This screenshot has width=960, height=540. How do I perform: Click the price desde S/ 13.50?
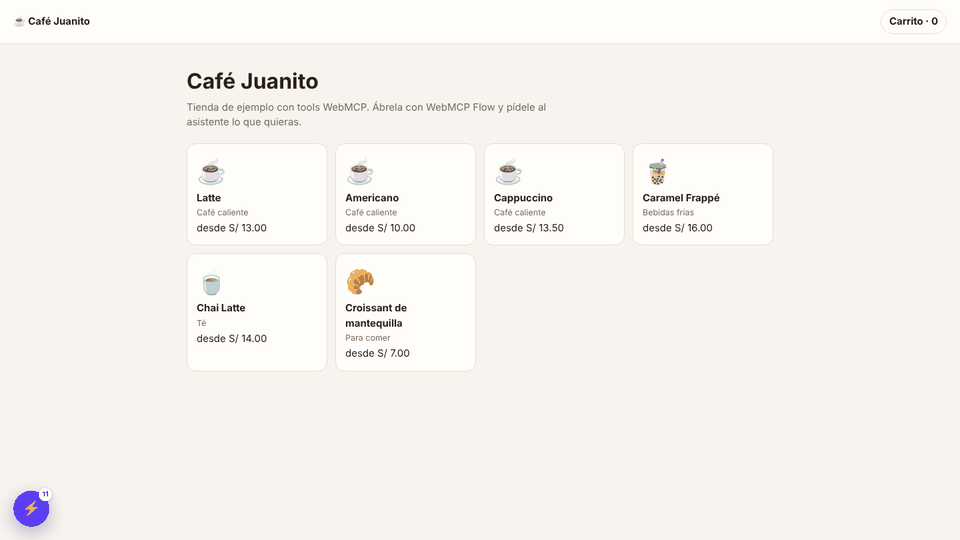529,228
